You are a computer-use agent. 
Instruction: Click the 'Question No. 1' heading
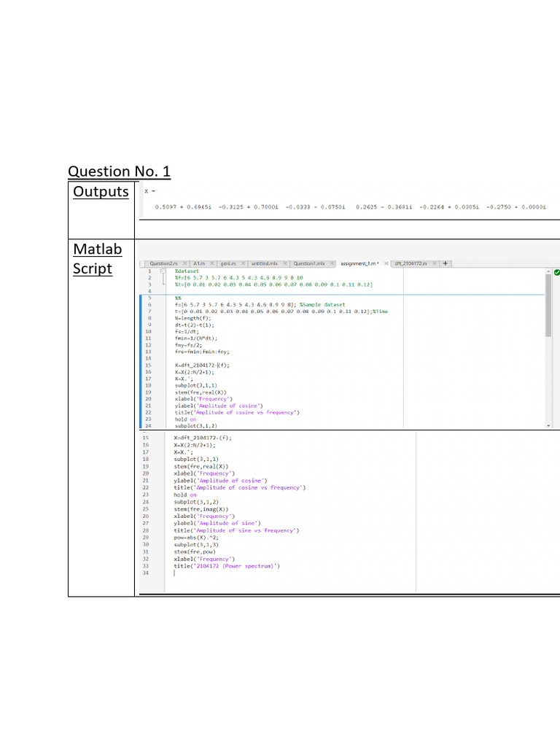[119, 171]
